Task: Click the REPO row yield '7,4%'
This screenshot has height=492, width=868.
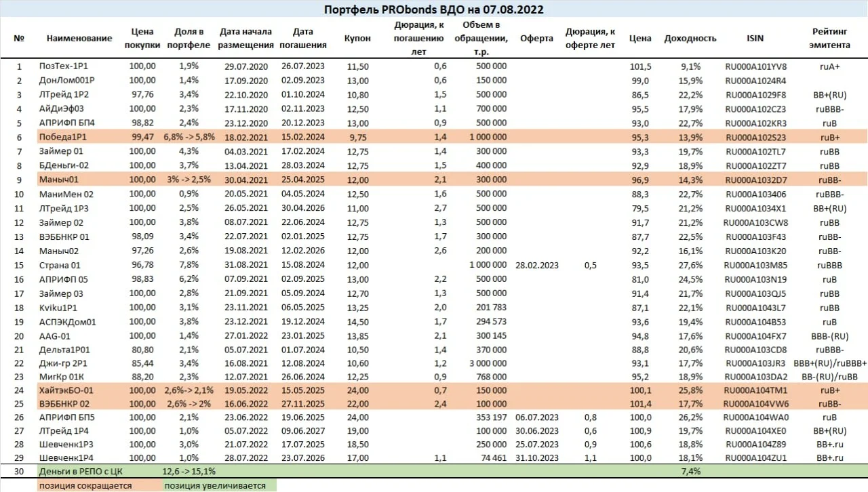Action: point(690,472)
